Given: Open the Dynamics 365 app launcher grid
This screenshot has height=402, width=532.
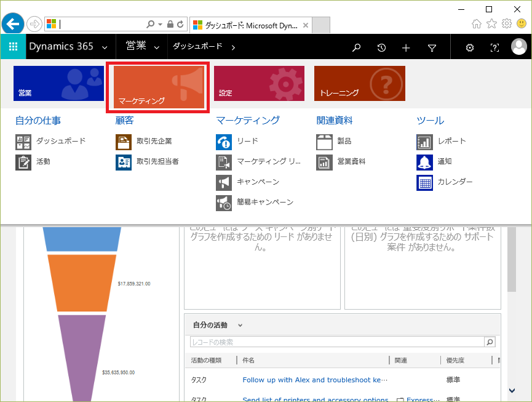Looking at the screenshot, I should [x=14, y=47].
